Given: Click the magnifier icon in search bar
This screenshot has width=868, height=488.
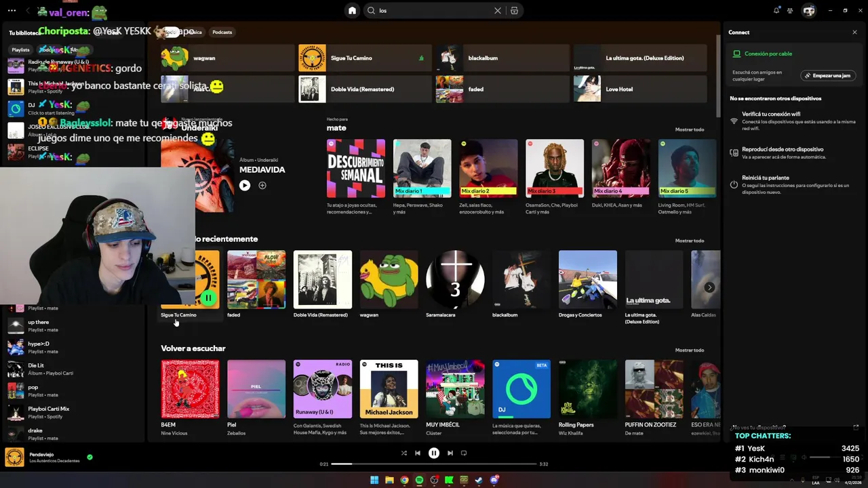Looking at the screenshot, I should click(371, 10).
